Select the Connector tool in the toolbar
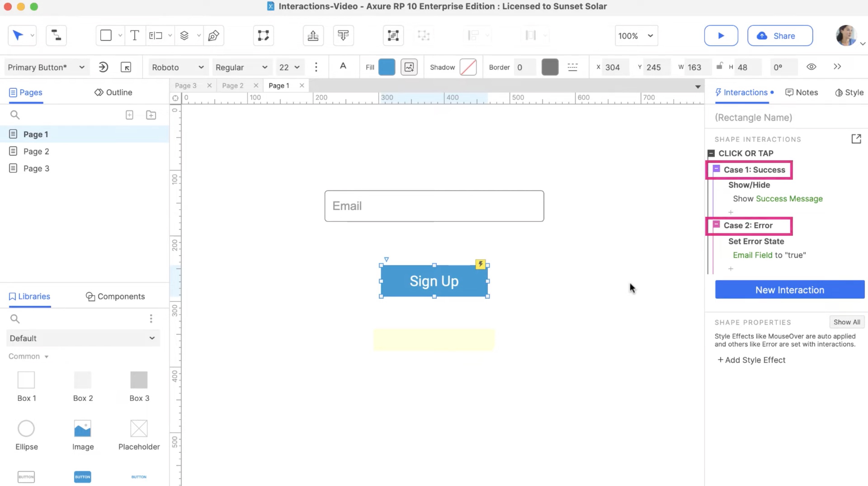The height and width of the screenshot is (486, 868). (56, 35)
